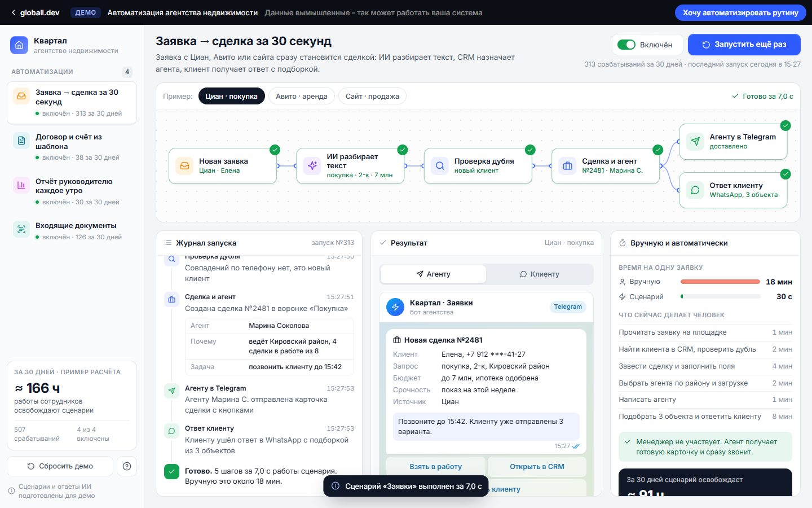Select the Сайт · продажа example
Viewport: 812px width, 508px height.
point(372,97)
